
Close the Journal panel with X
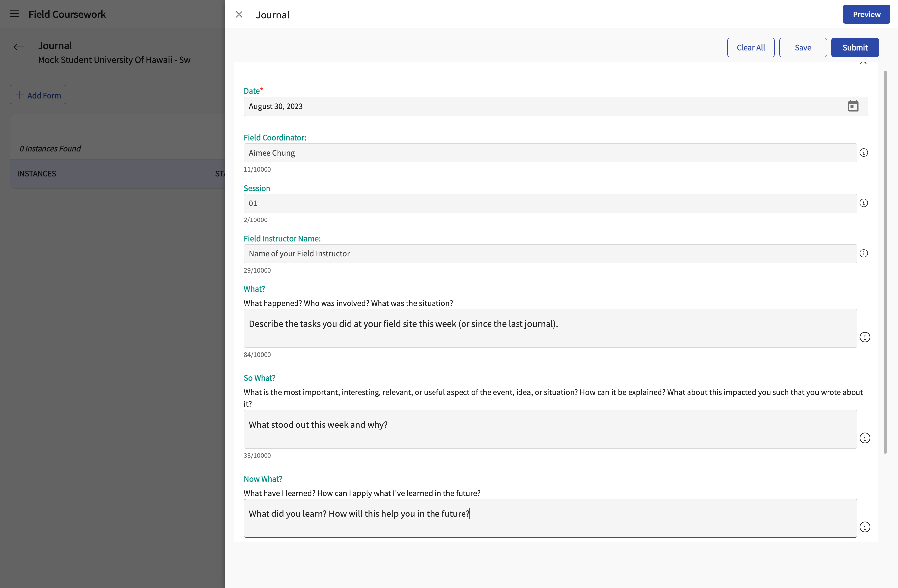point(239,15)
